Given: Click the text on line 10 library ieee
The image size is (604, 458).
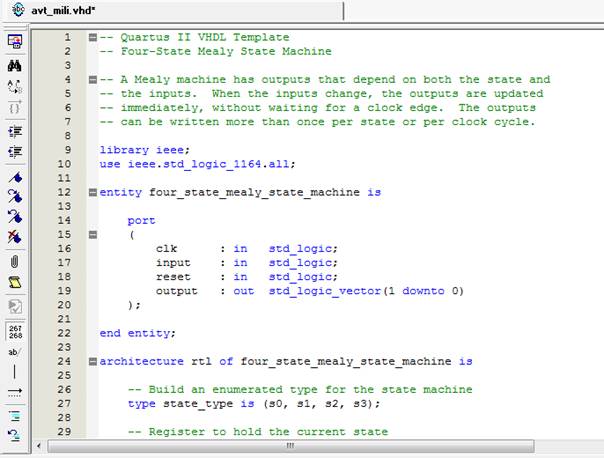Looking at the screenshot, I should coord(133,150).
